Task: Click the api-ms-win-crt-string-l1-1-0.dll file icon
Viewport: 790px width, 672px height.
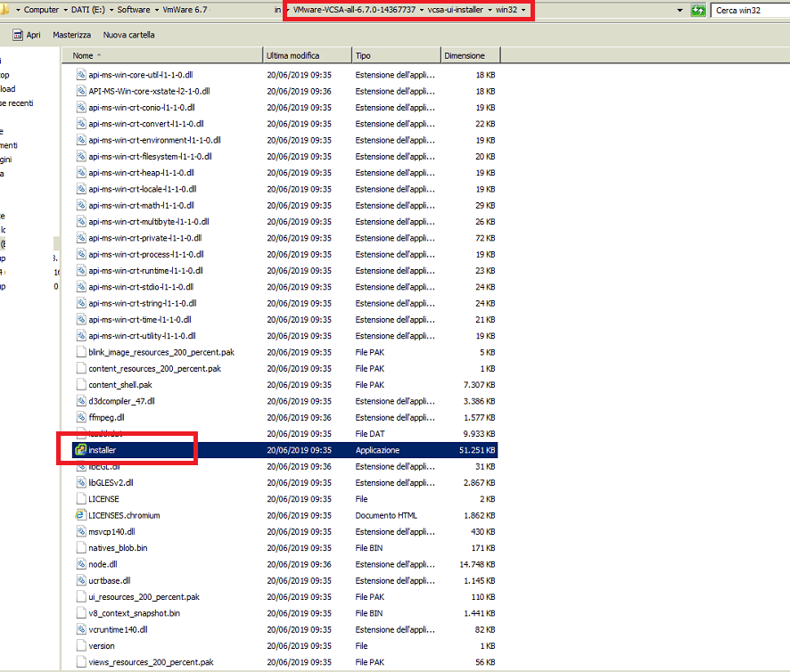Action: [80, 303]
